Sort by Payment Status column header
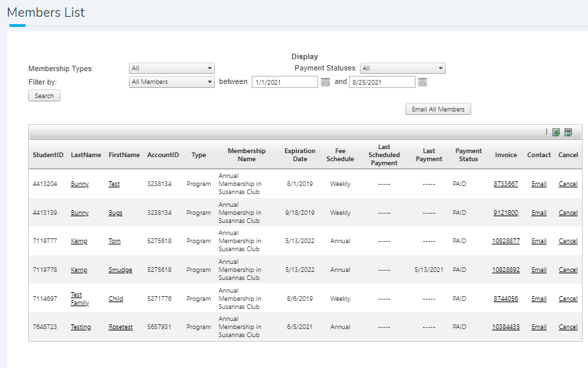This screenshot has height=368, width=588. point(469,155)
